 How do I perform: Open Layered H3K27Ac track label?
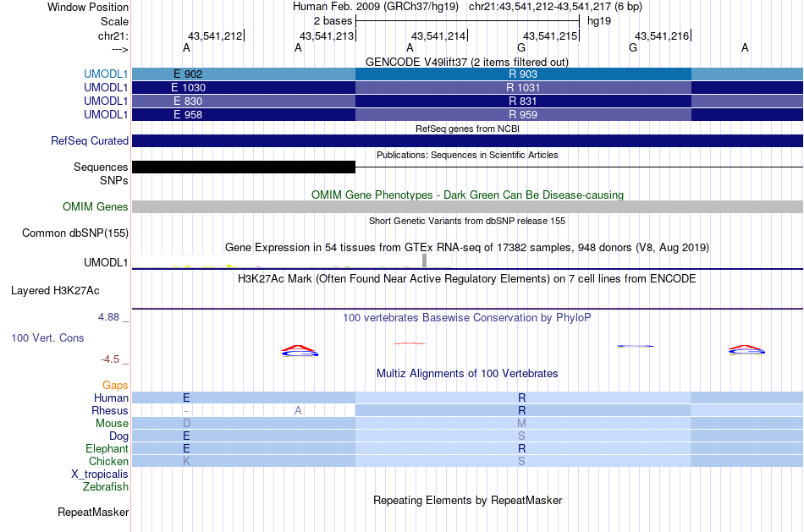click(x=55, y=291)
